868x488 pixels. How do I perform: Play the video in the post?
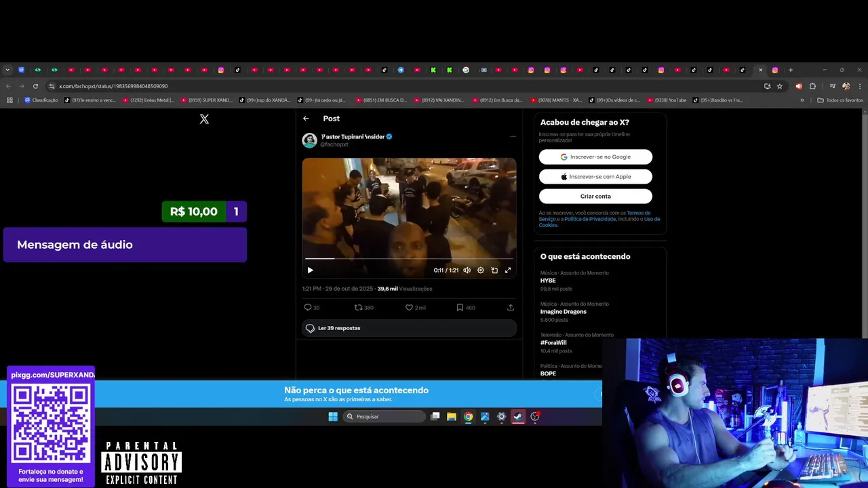click(x=310, y=270)
